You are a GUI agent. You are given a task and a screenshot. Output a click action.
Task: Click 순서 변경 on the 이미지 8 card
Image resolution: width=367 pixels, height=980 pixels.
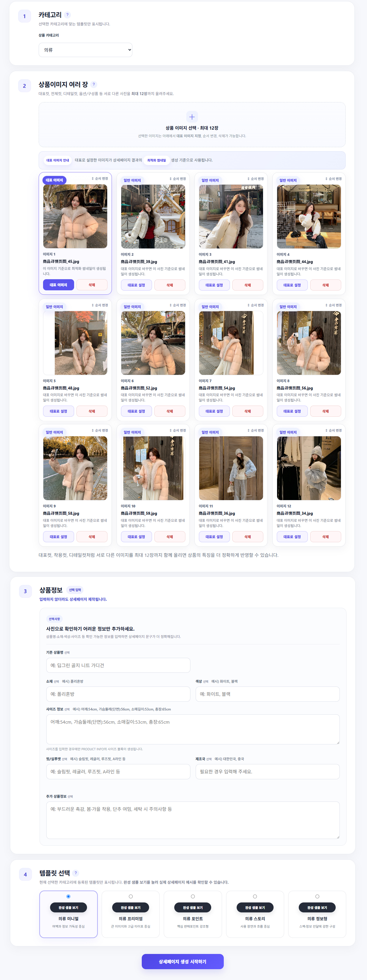[x=334, y=305]
